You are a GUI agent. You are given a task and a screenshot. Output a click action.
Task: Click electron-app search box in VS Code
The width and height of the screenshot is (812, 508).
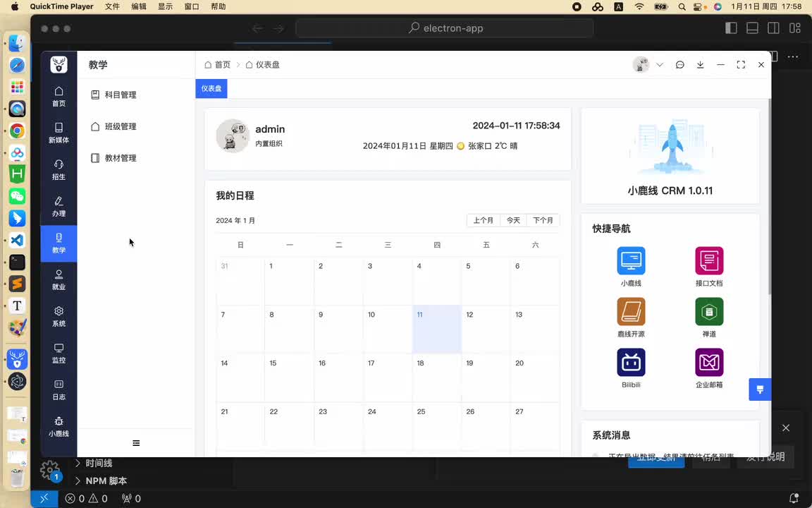coord(445,28)
